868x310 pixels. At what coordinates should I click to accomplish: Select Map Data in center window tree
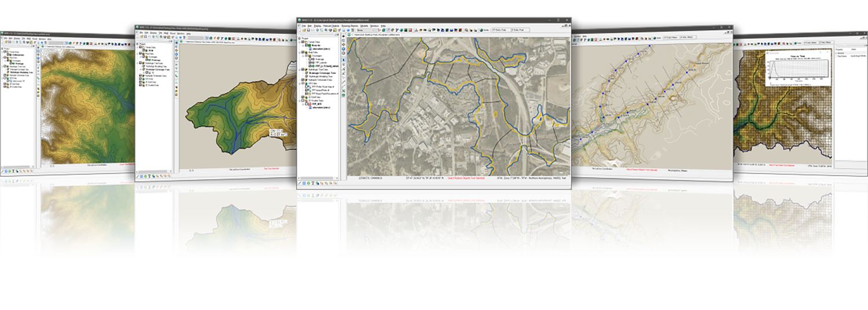pos(313,52)
